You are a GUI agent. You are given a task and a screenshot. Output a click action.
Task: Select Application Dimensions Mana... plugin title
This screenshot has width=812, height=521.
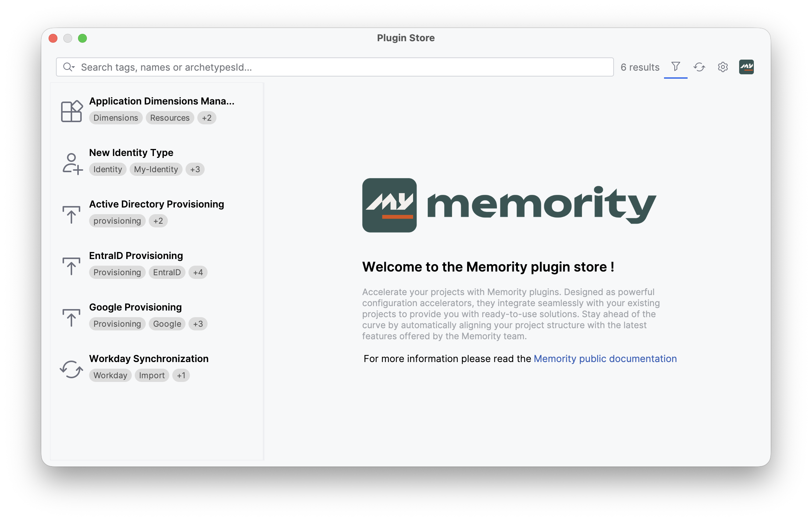(x=162, y=101)
